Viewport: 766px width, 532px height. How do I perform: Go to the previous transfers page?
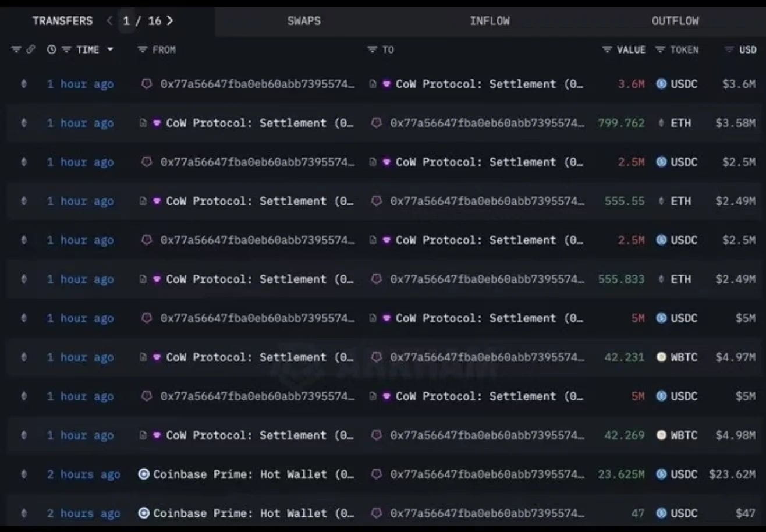pos(109,21)
